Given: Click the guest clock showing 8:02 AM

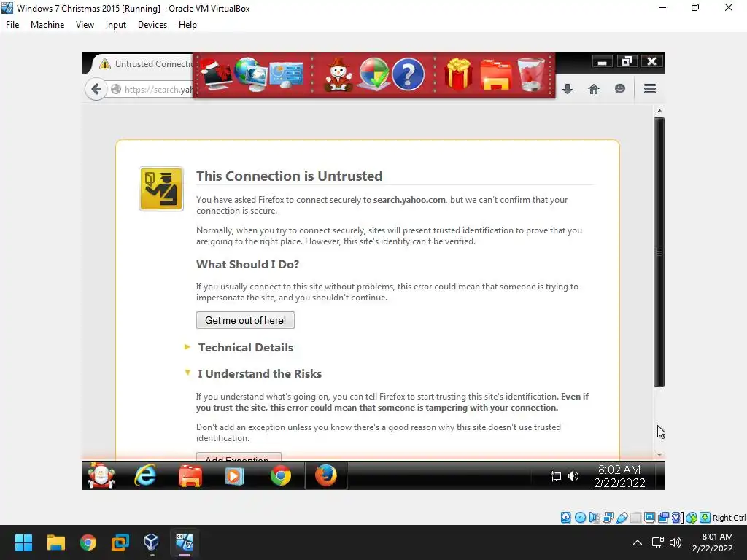Looking at the screenshot, I should pos(619,476).
